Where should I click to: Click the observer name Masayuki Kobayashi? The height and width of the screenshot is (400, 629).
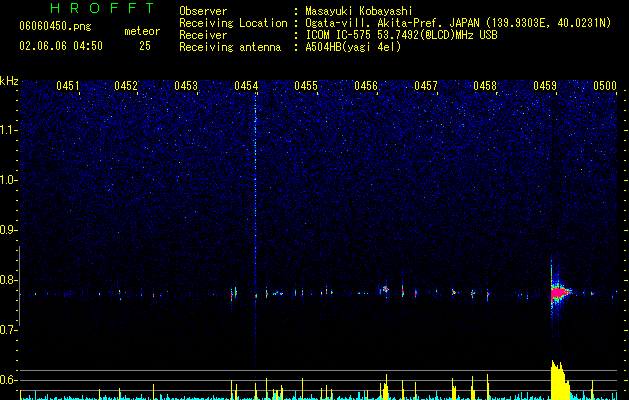(359, 11)
